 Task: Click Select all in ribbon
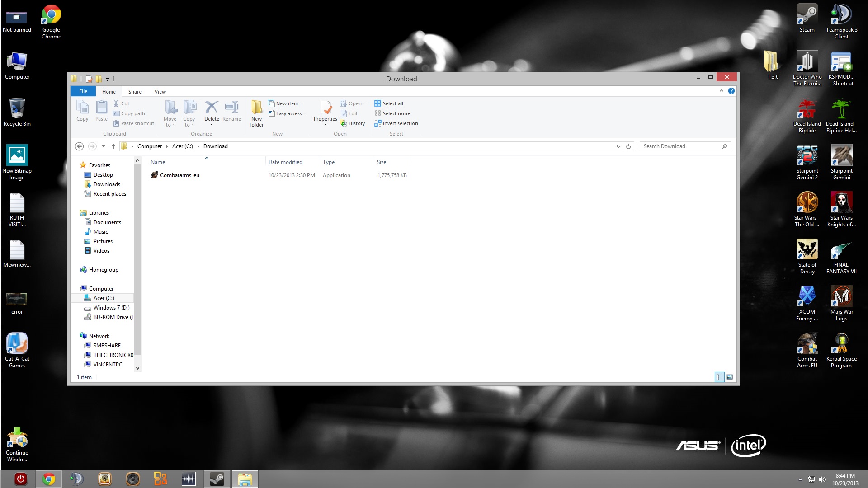pos(389,103)
